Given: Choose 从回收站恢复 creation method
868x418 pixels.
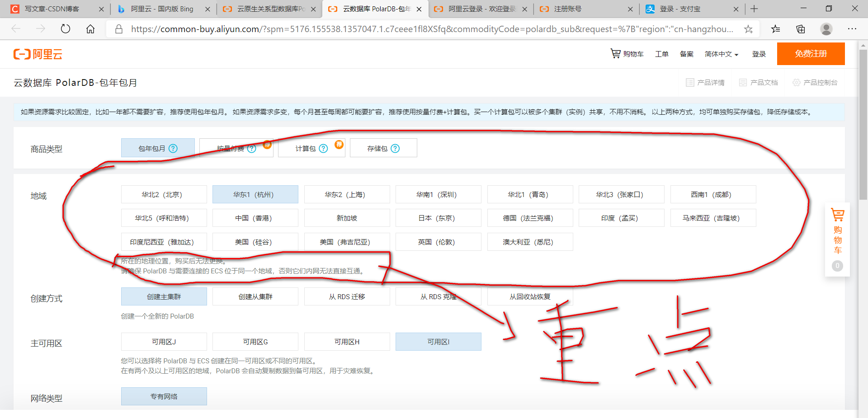Looking at the screenshot, I should (530, 296).
